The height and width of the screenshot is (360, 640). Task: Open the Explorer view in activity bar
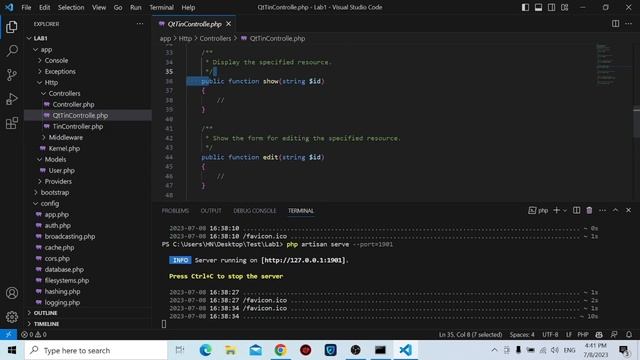tap(12, 27)
